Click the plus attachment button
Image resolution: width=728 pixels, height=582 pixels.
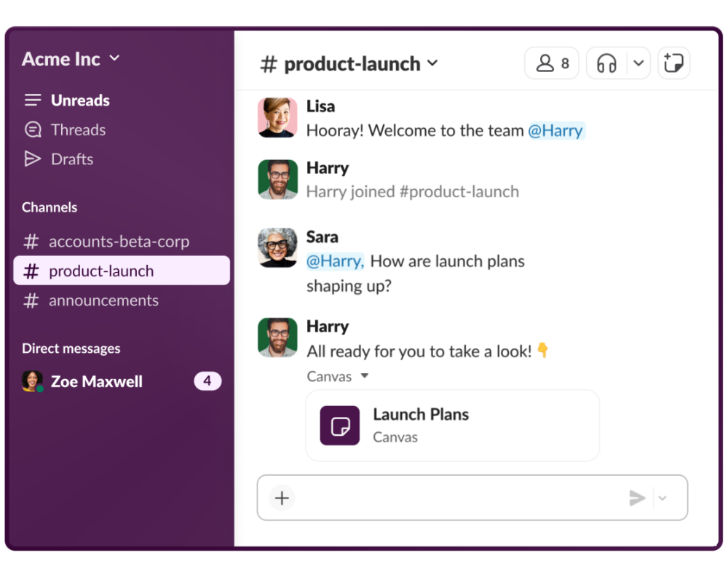282,498
